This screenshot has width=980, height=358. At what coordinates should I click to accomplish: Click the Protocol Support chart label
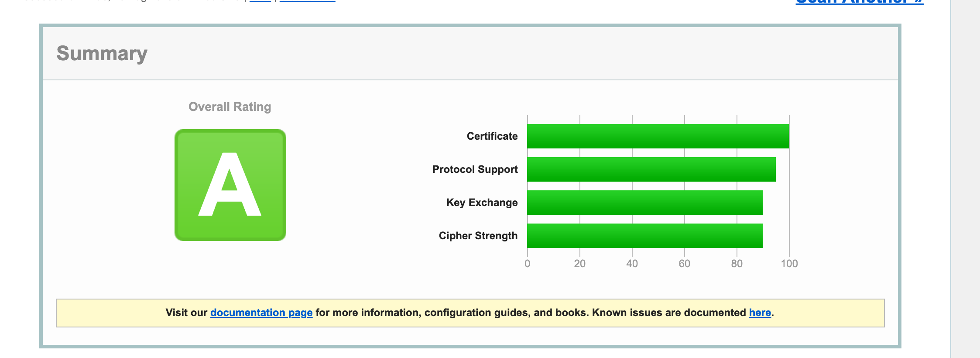[x=475, y=169]
